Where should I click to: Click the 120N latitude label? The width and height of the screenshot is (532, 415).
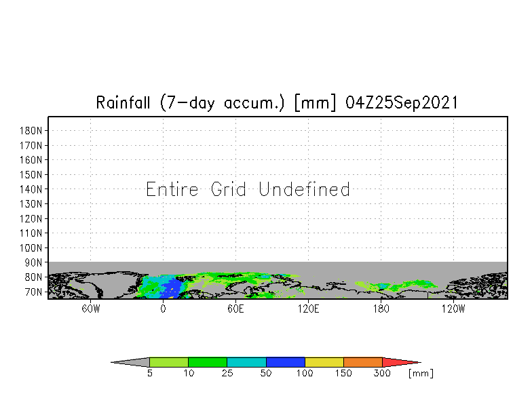tap(31, 218)
